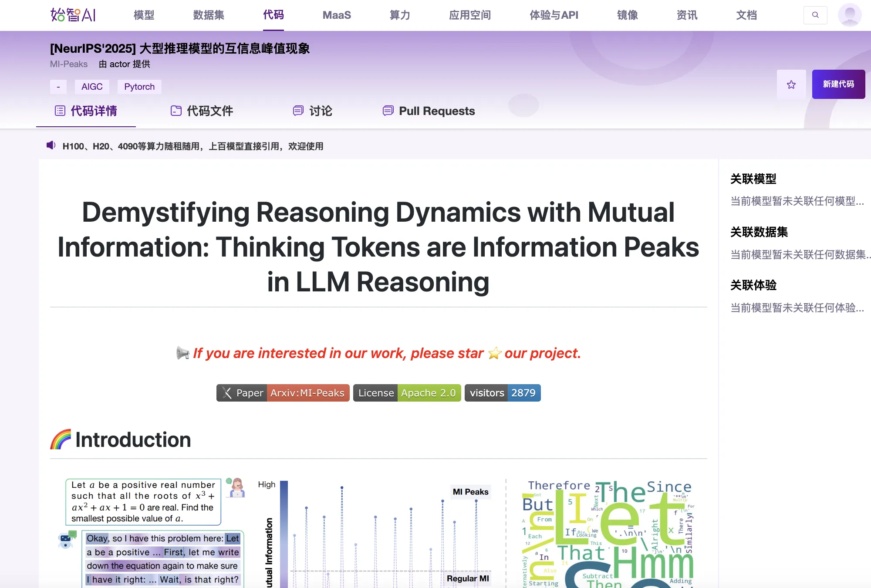Image resolution: width=871 pixels, height=588 pixels.
Task: Open the user avatar profile
Action: 849,15
